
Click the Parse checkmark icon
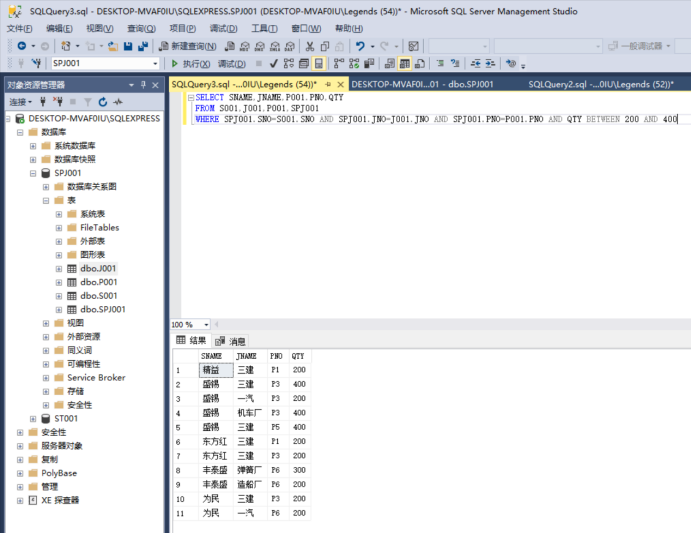(x=274, y=64)
